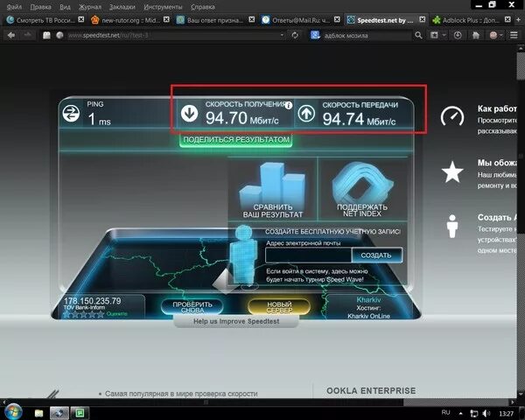Go forward to the next page
The height and width of the screenshot is (420, 525).
27,35
